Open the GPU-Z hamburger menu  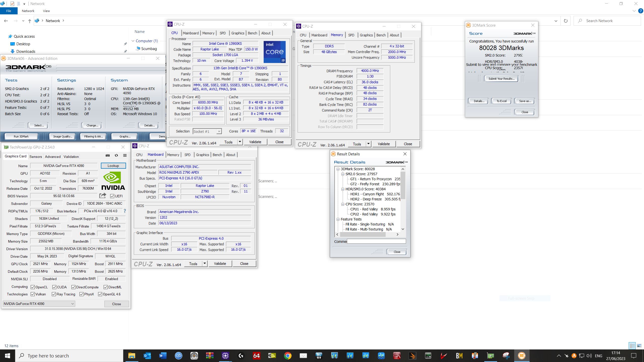[125, 155]
